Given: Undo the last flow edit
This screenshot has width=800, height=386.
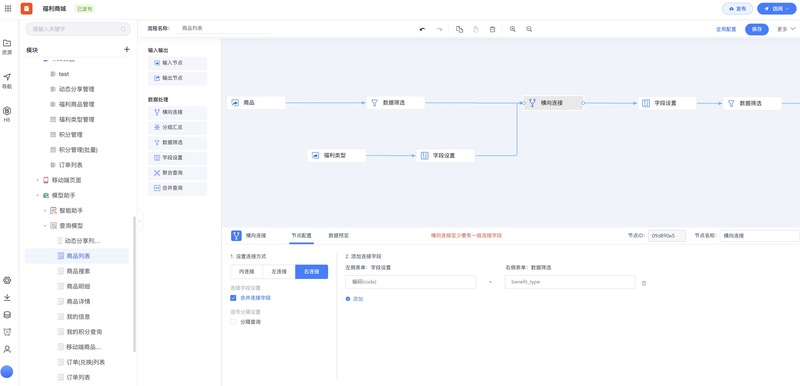Looking at the screenshot, I should [x=422, y=29].
